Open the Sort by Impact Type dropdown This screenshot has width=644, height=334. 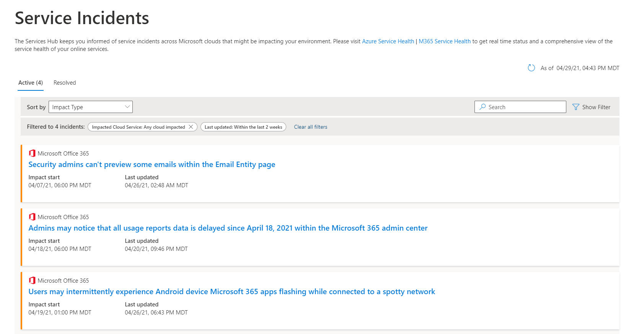point(91,107)
